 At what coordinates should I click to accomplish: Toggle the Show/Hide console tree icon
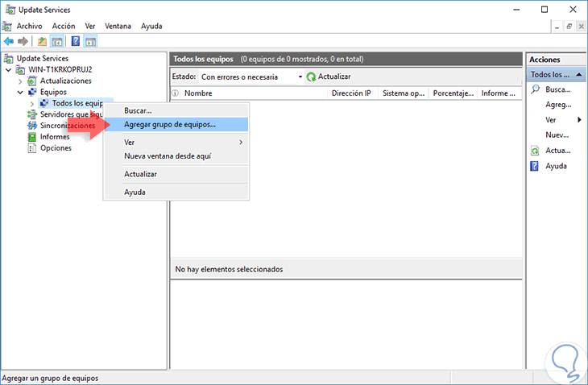click(x=57, y=41)
